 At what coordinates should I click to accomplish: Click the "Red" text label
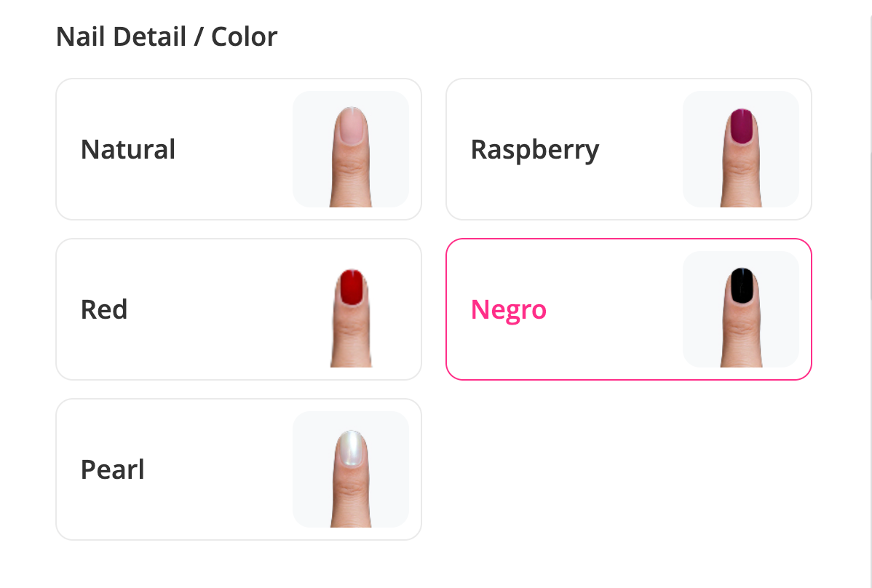click(104, 309)
